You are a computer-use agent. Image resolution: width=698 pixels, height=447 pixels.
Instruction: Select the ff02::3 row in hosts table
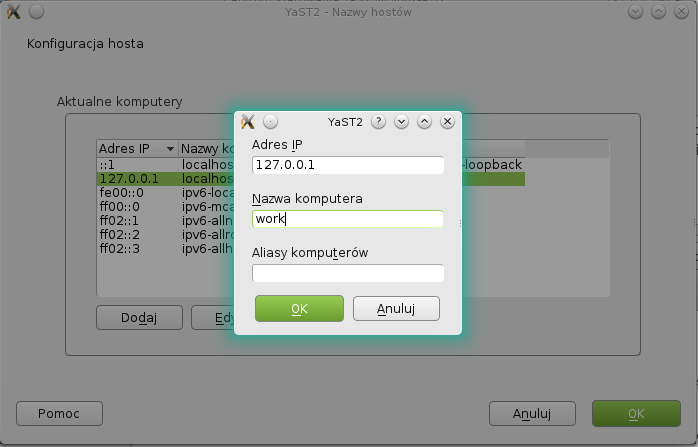coord(136,248)
